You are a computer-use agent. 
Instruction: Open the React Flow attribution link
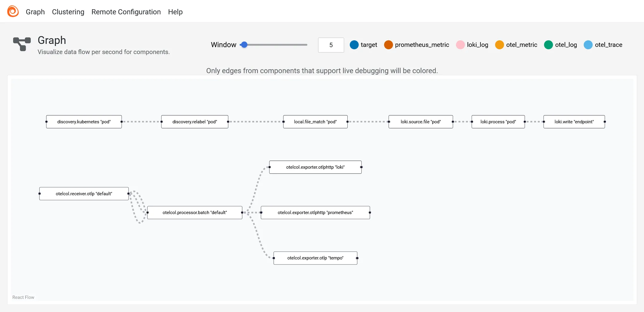tap(23, 297)
